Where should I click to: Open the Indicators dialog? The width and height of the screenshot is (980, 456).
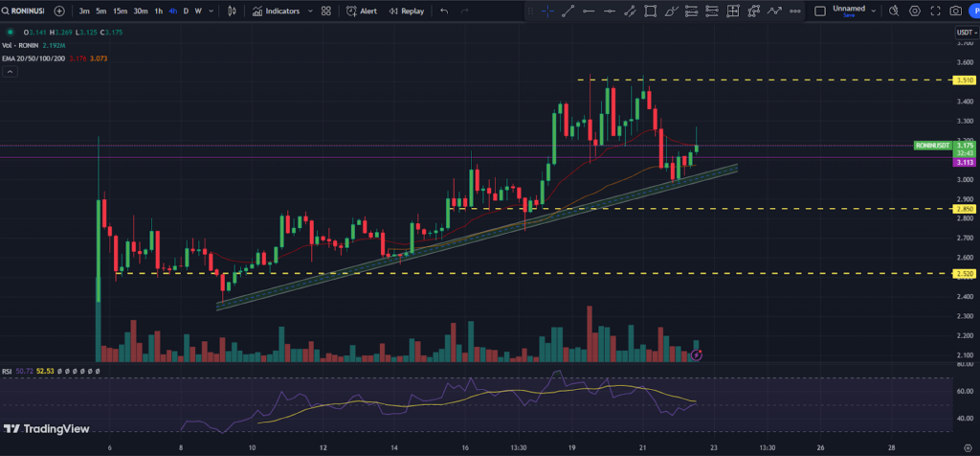point(276,11)
